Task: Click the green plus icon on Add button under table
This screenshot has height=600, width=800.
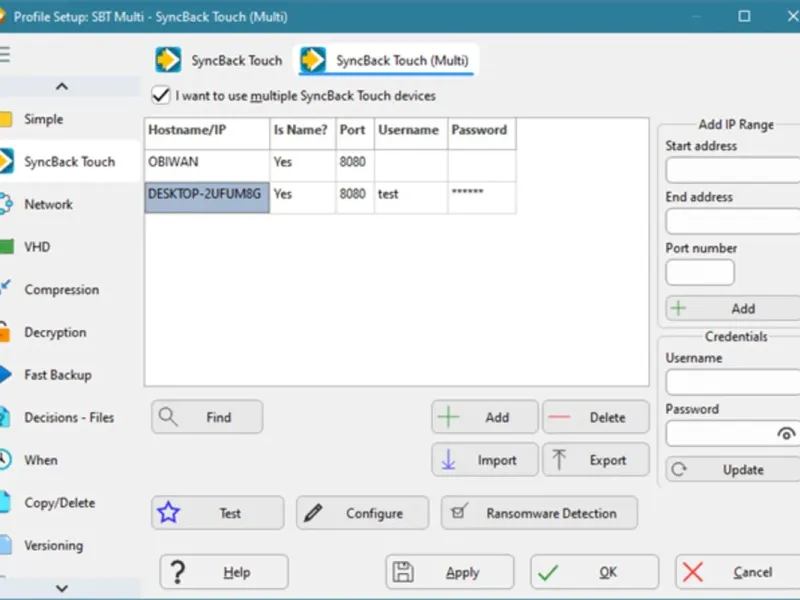Action: pos(448,417)
